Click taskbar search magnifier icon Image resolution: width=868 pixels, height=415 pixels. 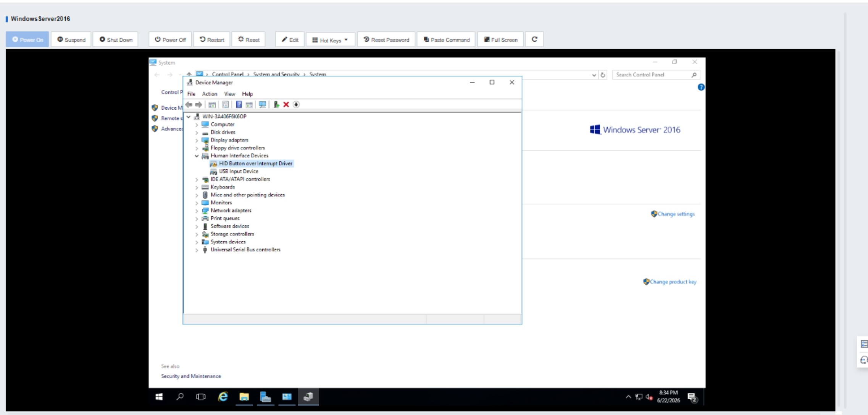180,397
